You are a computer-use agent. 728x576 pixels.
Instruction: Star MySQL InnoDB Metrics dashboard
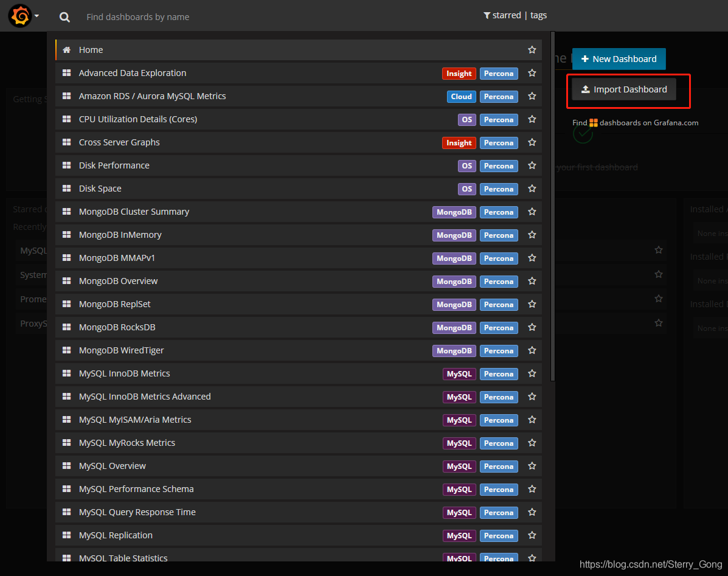[532, 373]
